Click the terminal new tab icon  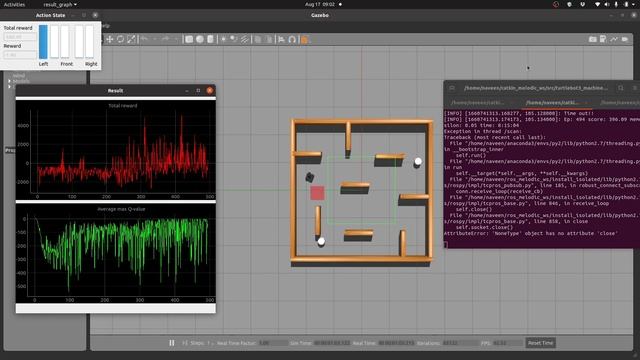pyautogui.click(x=452, y=88)
